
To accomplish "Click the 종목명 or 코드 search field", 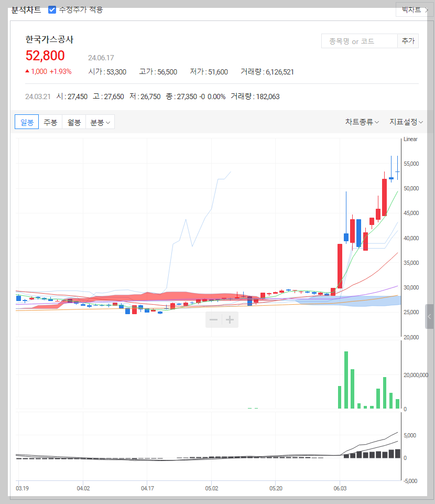I will (x=359, y=41).
